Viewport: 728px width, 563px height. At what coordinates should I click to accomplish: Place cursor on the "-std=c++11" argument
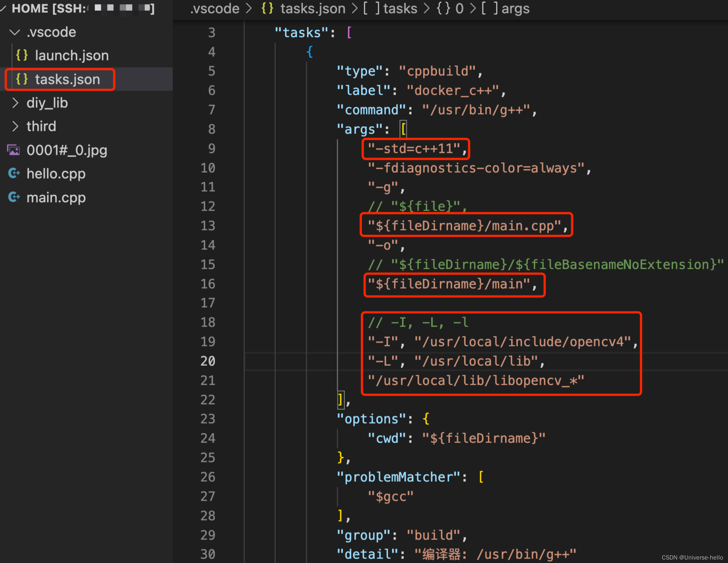[x=414, y=149]
